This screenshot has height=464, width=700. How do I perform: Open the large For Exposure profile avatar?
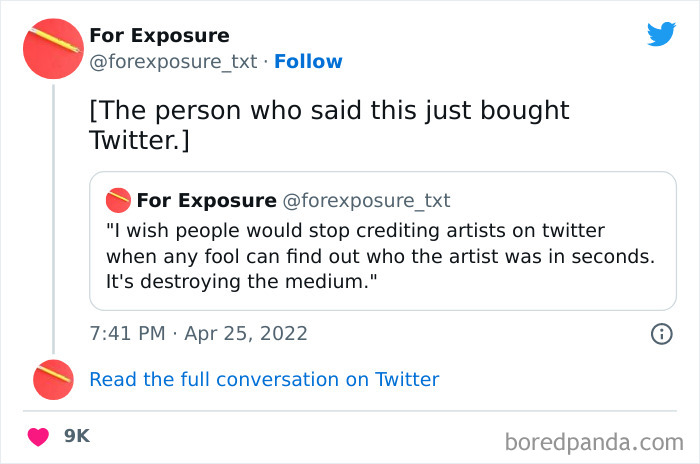[52, 49]
